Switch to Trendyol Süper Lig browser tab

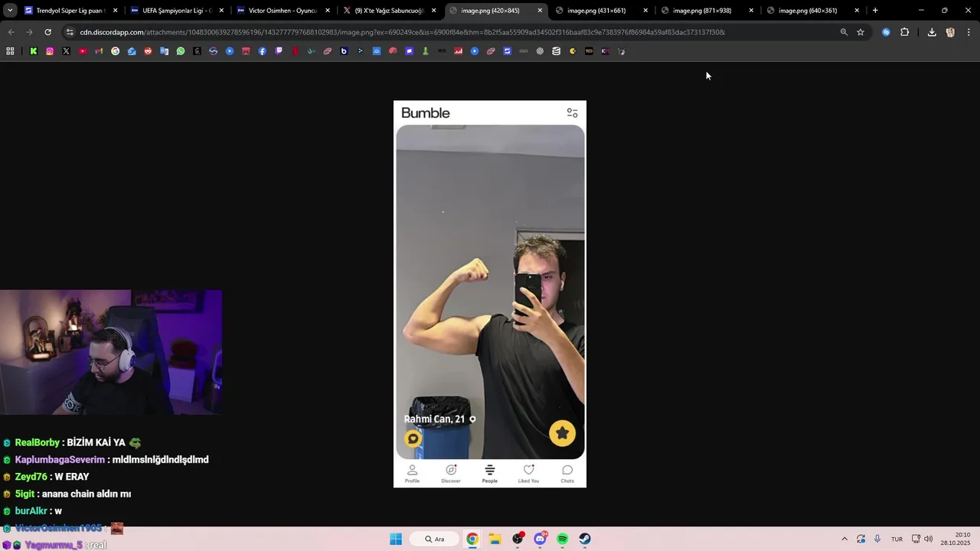[x=71, y=11]
